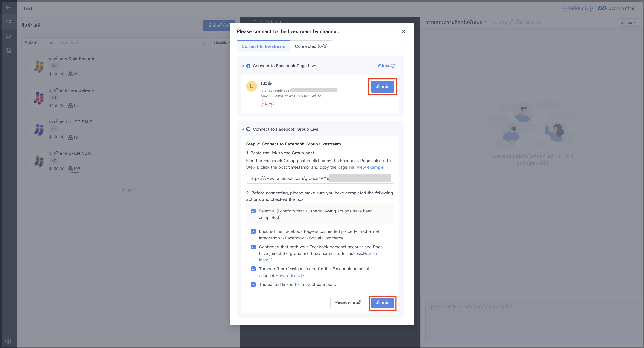This screenshot has width=644, height=348.
Task: Open the เพิ่มเติม dropdown in comments panel
Action: [629, 23]
